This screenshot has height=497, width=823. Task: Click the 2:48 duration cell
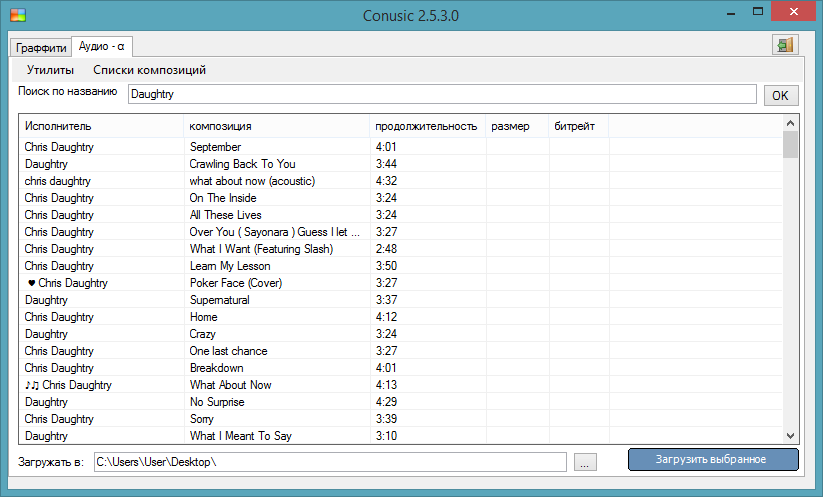pos(386,249)
